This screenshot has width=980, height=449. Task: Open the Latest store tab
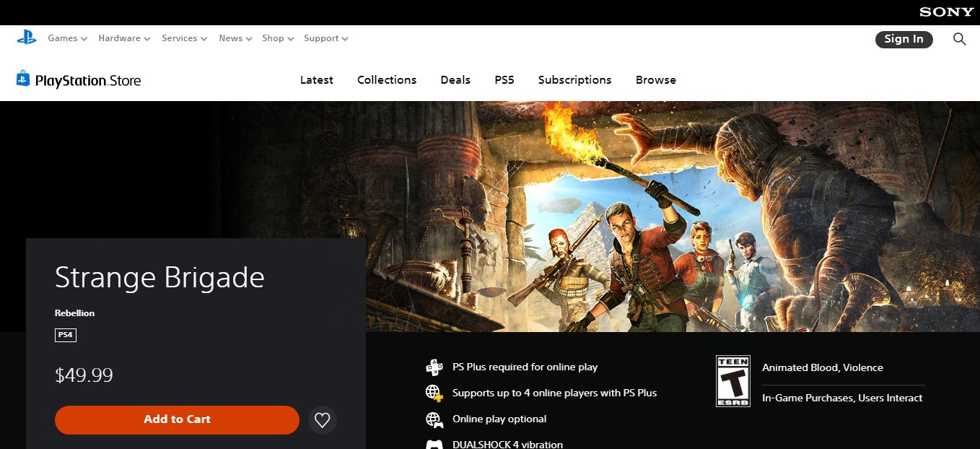pos(317,80)
